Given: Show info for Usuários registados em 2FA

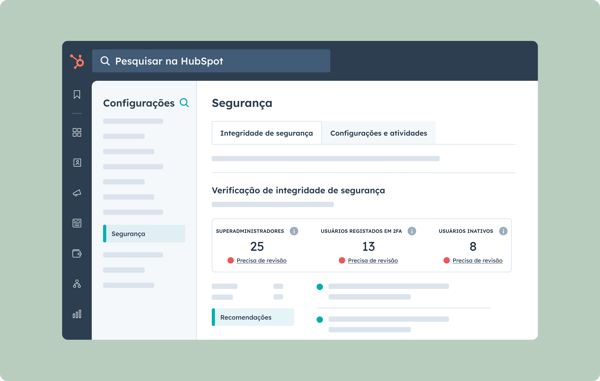Looking at the screenshot, I should click(x=412, y=231).
